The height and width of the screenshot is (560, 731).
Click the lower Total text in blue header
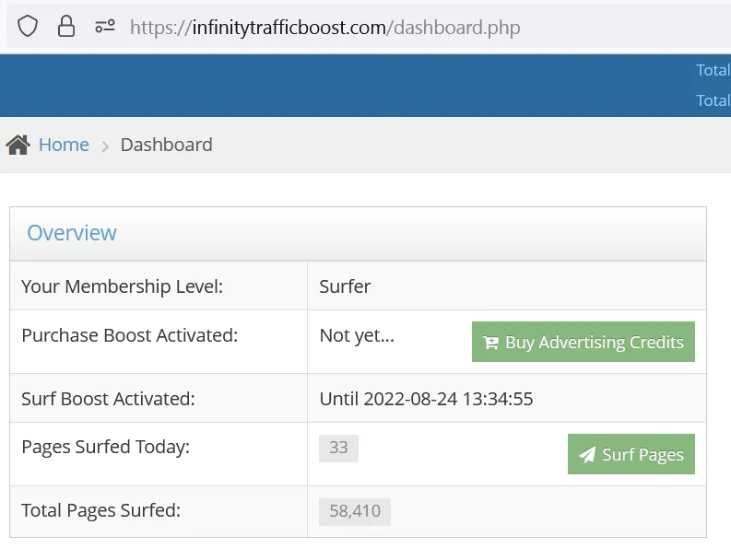(713, 100)
